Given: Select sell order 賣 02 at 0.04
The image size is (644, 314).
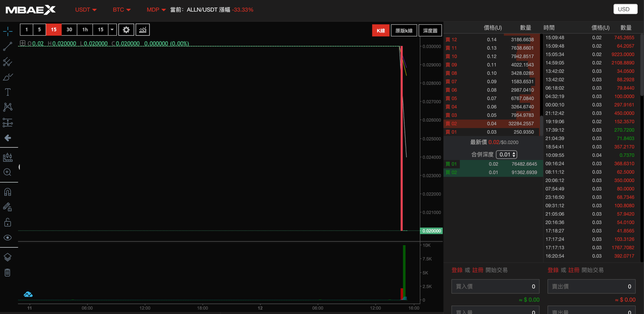Looking at the screenshot, I should [492, 124].
